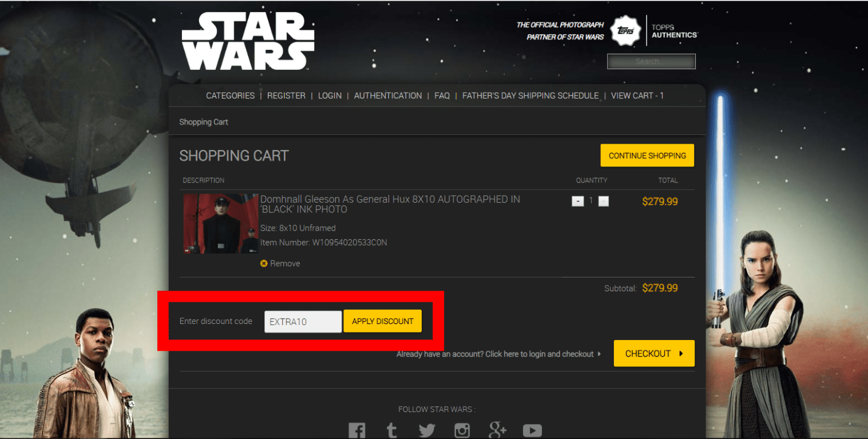This screenshot has height=439, width=868.
Task: Go to the REGISTER page
Action: [286, 96]
